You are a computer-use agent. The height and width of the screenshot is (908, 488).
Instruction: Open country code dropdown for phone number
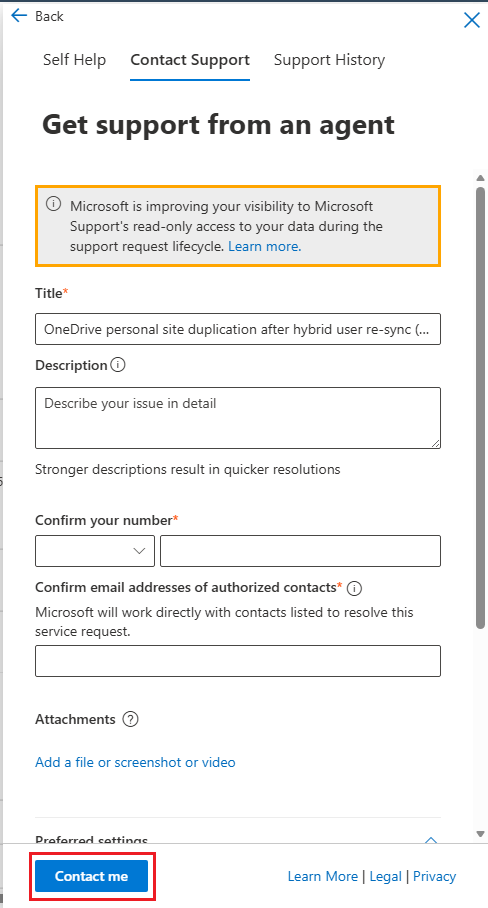coord(95,551)
